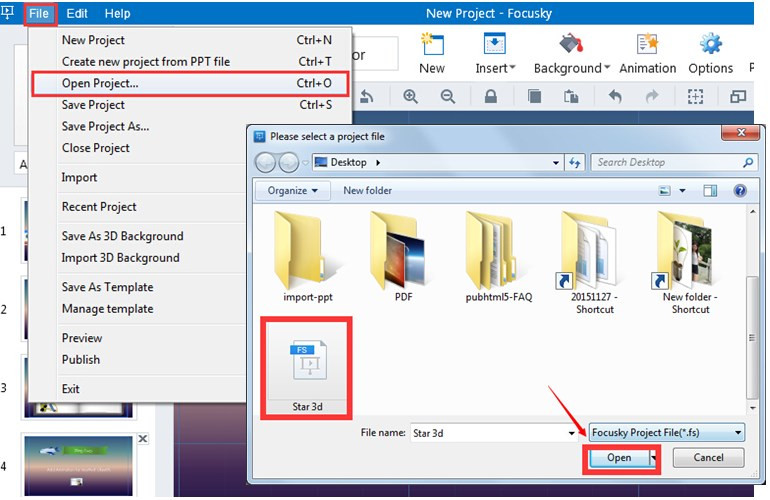Click the change view icon in dialog
Image resolution: width=770 pixels, height=500 pixels.
tap(664, 191)
